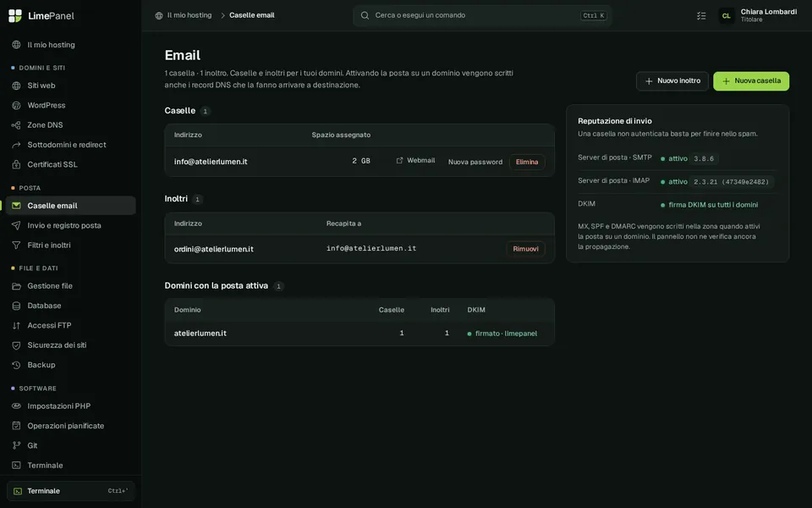This screenshot has width=812, height=508.
Task: Click the Nuovo inoltro button
Action: coord(672,81)
